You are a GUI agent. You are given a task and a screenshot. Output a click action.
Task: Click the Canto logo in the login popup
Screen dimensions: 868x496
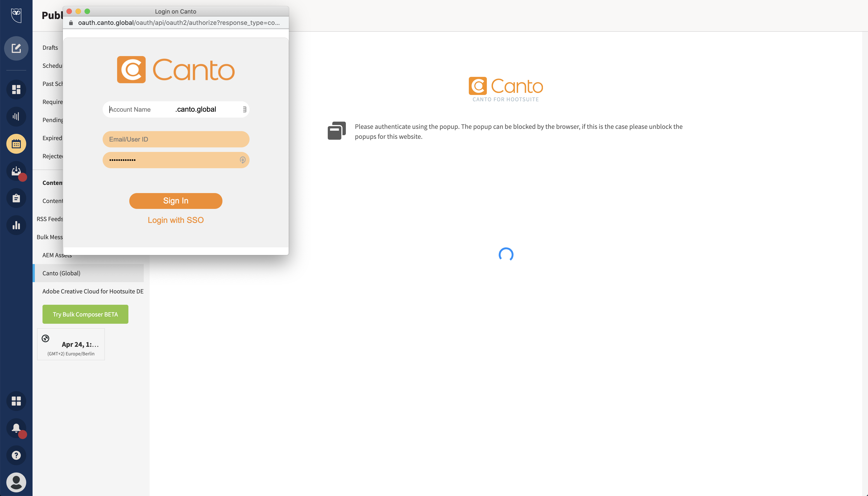pos(176,70)
